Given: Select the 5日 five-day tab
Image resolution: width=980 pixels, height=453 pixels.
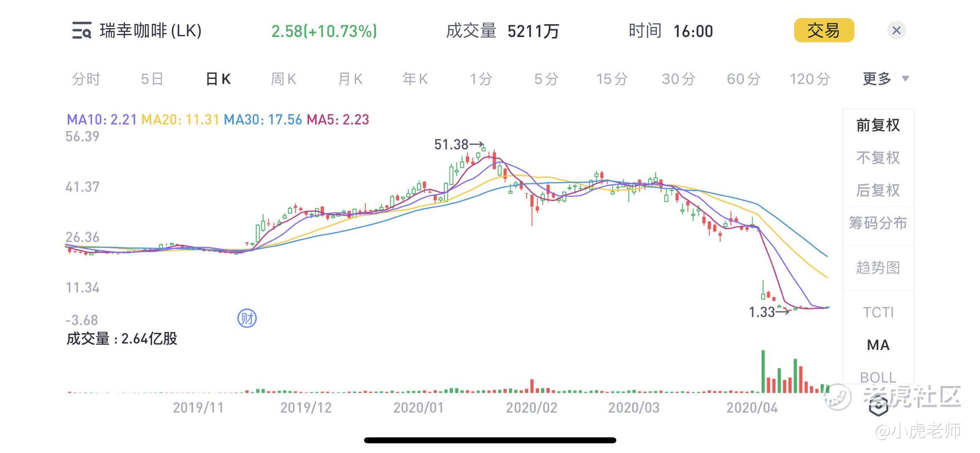Looking at the screenshot, I should [152, 79].
